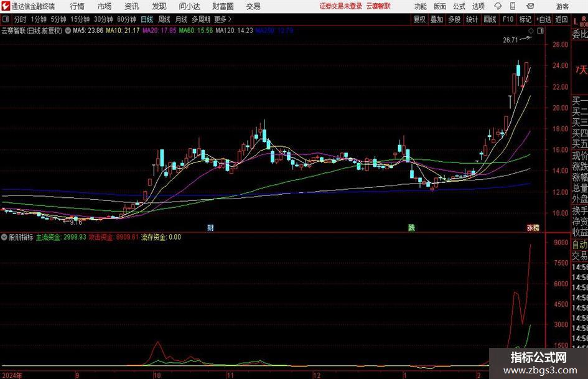Click the 复权 toolbar button
The image size is (588, 379).
pyautogui.click(x=419, y=19)
